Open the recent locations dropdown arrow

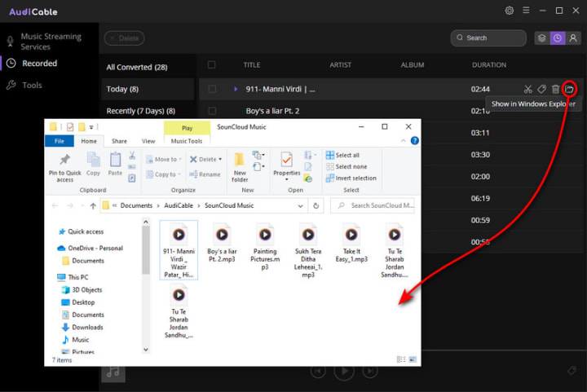[82, 205]
